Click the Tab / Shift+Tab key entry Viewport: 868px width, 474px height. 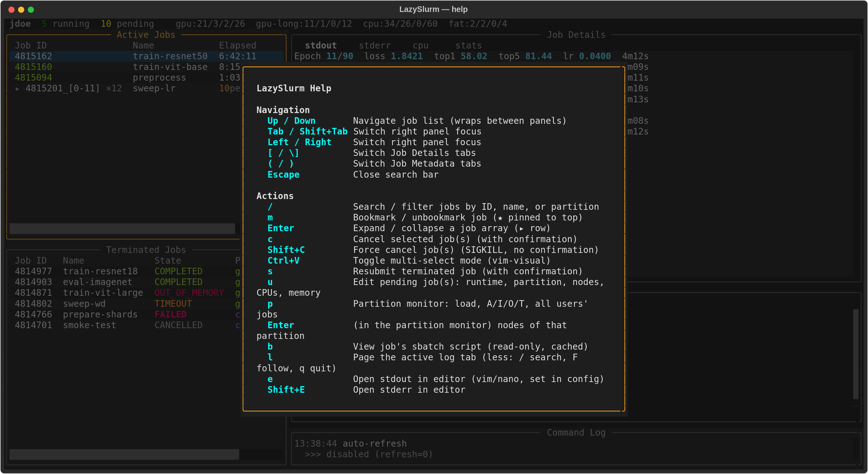pos(307,131)
